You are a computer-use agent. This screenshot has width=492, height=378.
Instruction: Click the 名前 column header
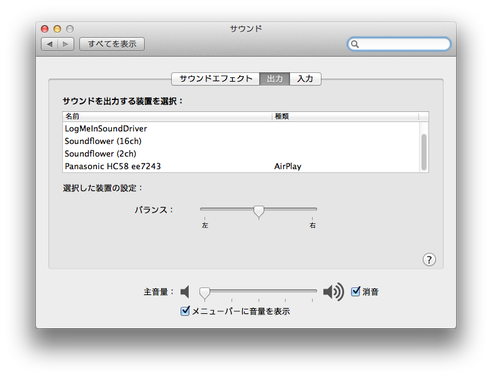tap(167, 116)
